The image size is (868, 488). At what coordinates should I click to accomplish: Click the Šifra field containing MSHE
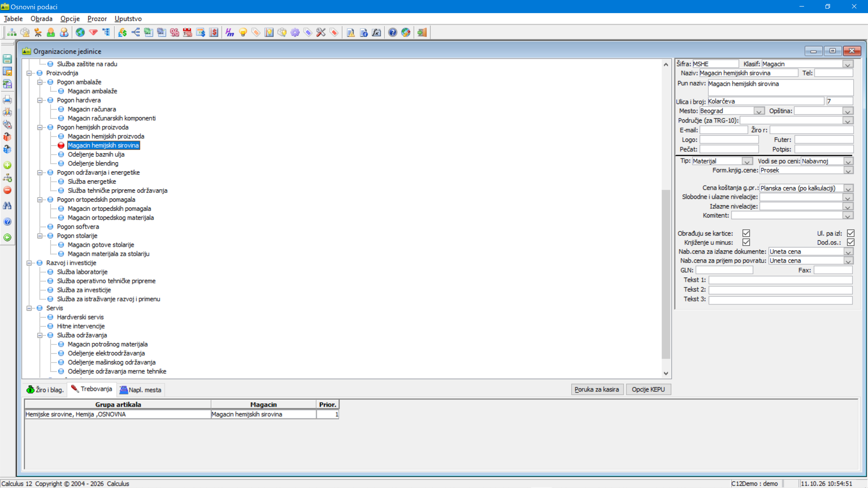coord(715,64)
